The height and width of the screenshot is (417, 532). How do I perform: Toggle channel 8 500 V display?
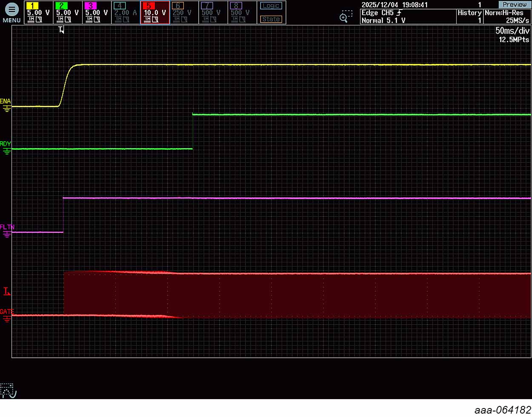(x=241, y=13)
